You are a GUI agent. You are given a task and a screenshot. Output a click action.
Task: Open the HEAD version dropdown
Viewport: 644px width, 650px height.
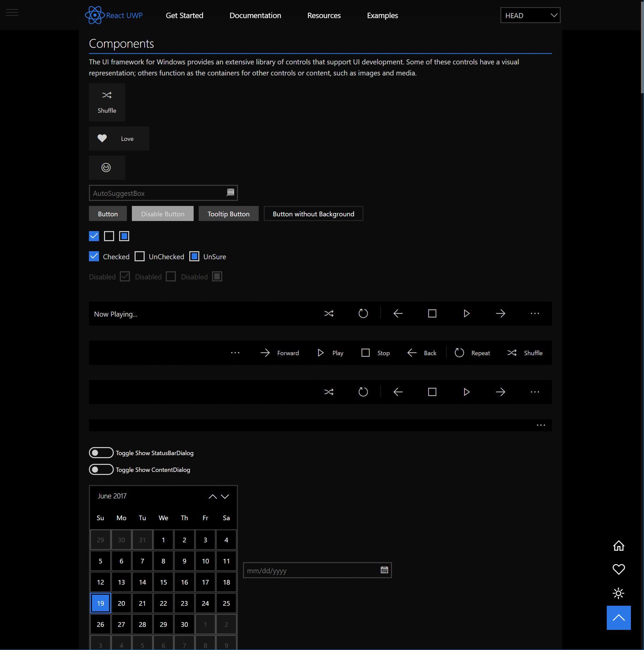[530, 15]
